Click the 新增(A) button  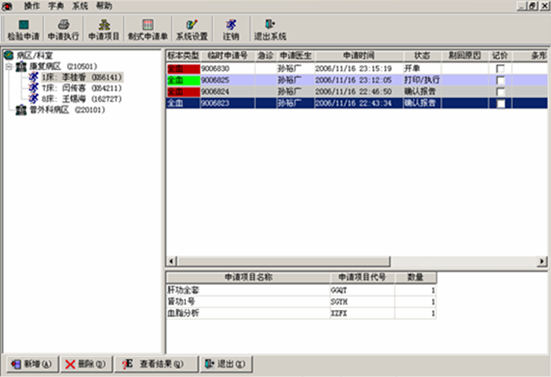click(x=32, y=364)
